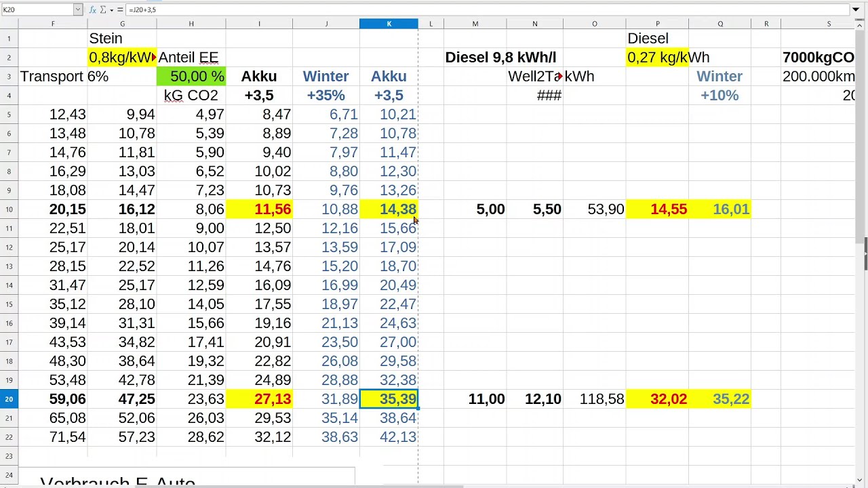This screenshot has height=488, width=868.
Task: Select column H header
Action: [x=191, y=24]
